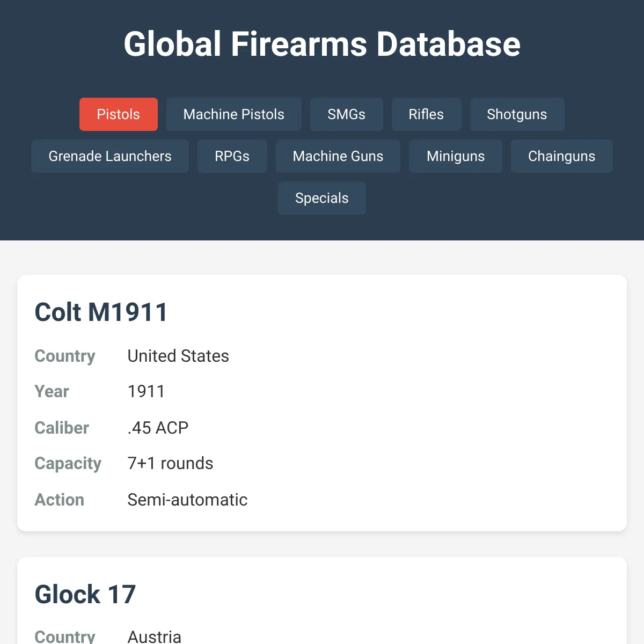The image size is (644, 644).
Task: Select the United States country value
Action: [178, 356]
